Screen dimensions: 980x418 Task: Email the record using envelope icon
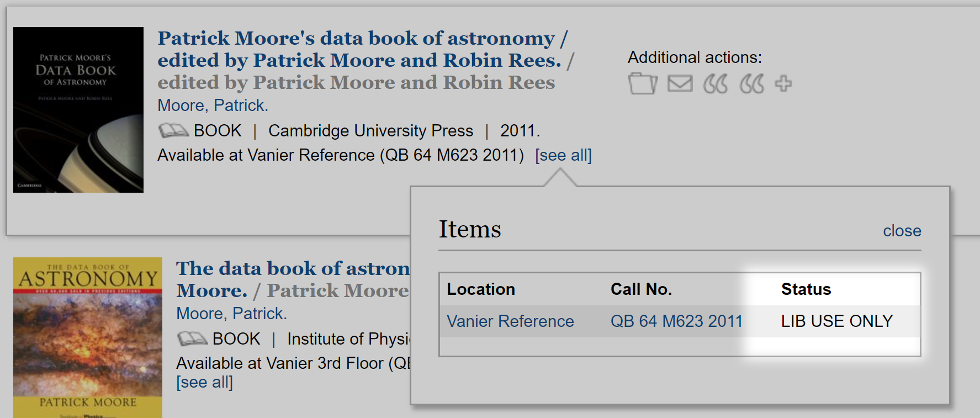pyautogui.click(x=679, y=83)
